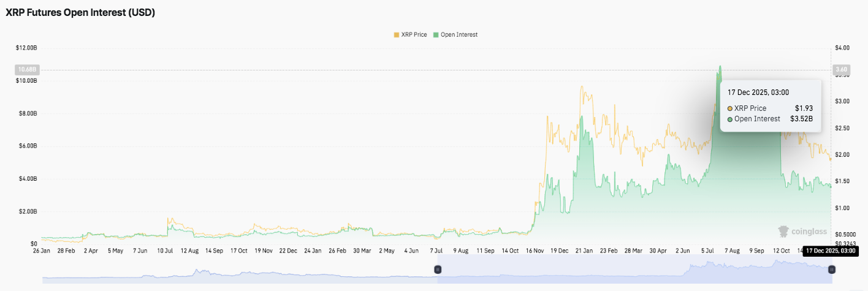Click the 17 Dec 2025 date label on x-axis

click(x=830, y=251)
